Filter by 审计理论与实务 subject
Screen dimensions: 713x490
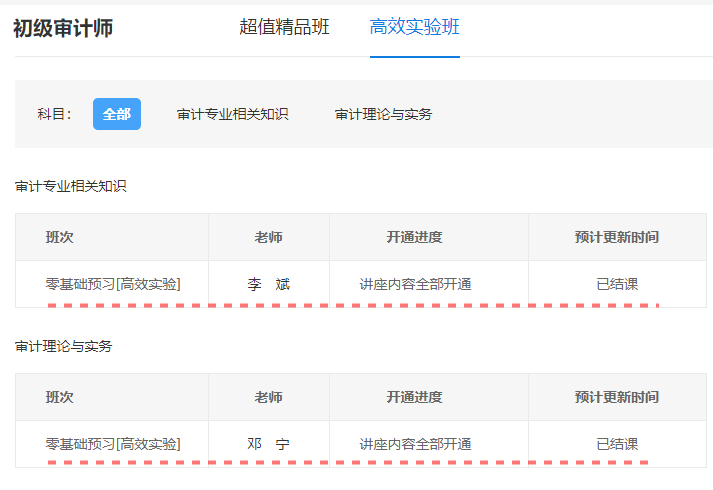click(383, 114)
